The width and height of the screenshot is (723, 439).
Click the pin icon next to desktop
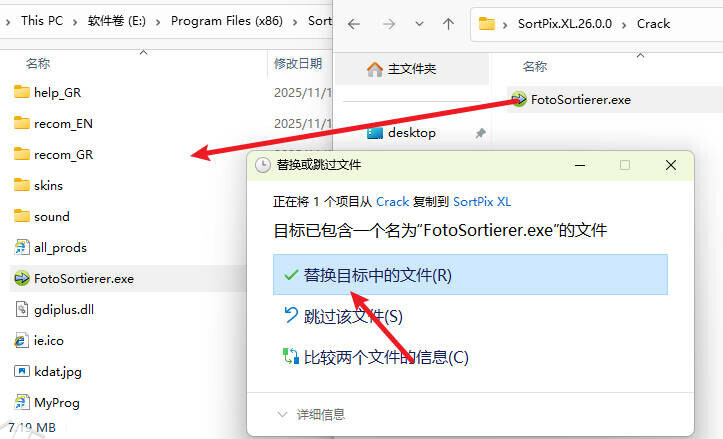tap(480, 133)
